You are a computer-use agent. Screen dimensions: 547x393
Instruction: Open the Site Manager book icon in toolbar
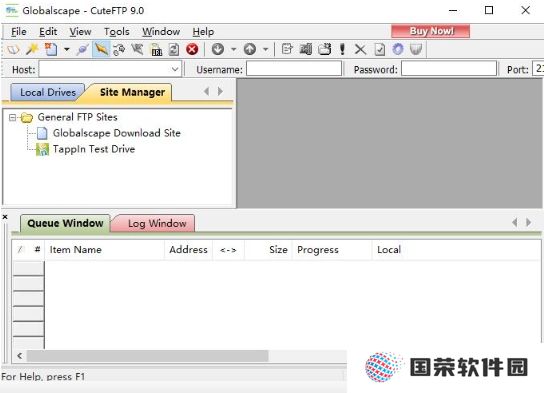pos(13,49)
